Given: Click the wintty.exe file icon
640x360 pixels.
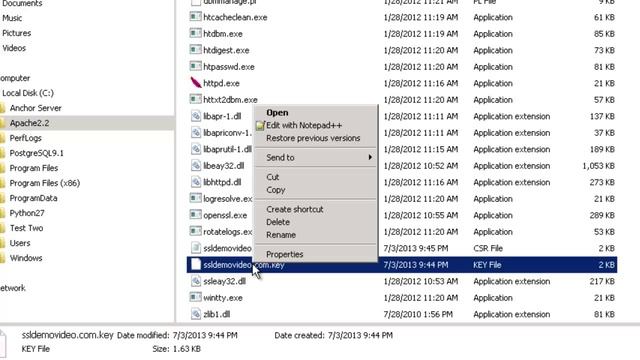Looking at the screenshot, I should point(196,298).
